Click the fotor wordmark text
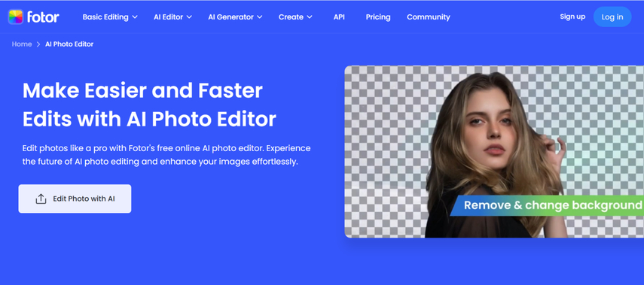 tap(43, 17)
